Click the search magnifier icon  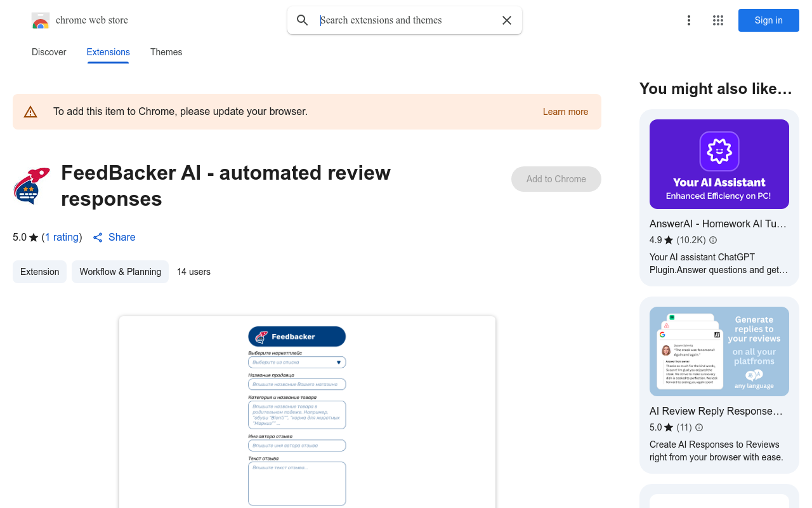pos(303,20)
